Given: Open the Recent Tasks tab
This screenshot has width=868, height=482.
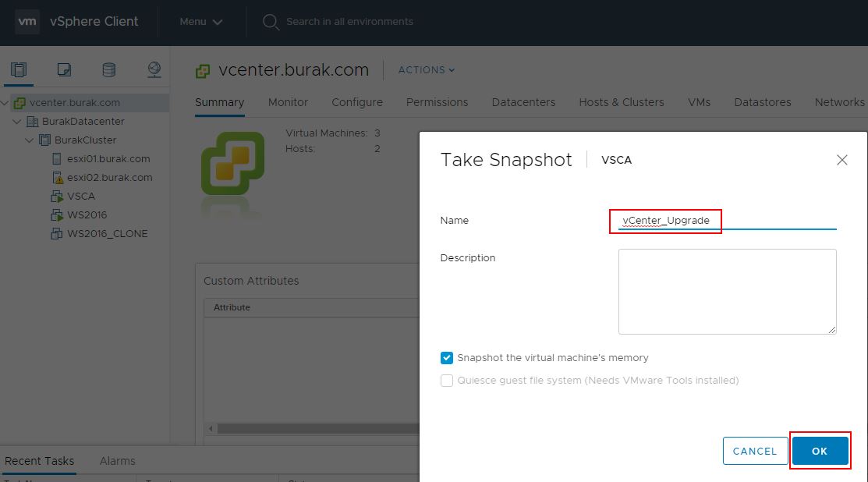Looking at the screenshot, I should pos(39,461).
